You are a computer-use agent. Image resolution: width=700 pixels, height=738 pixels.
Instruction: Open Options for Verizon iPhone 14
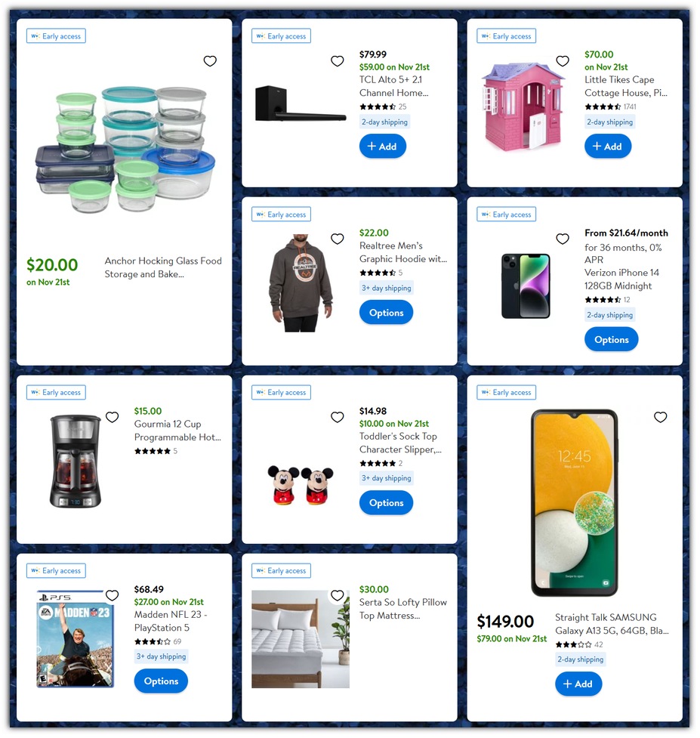click(x=612, y=339)
